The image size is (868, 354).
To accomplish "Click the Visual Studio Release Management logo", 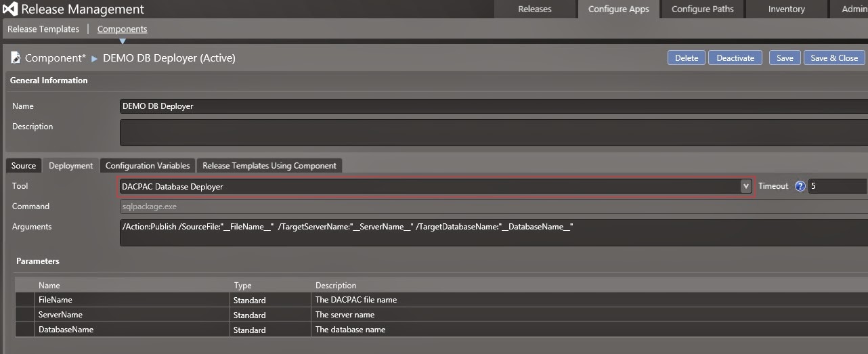I will click(x=9, y=9).
